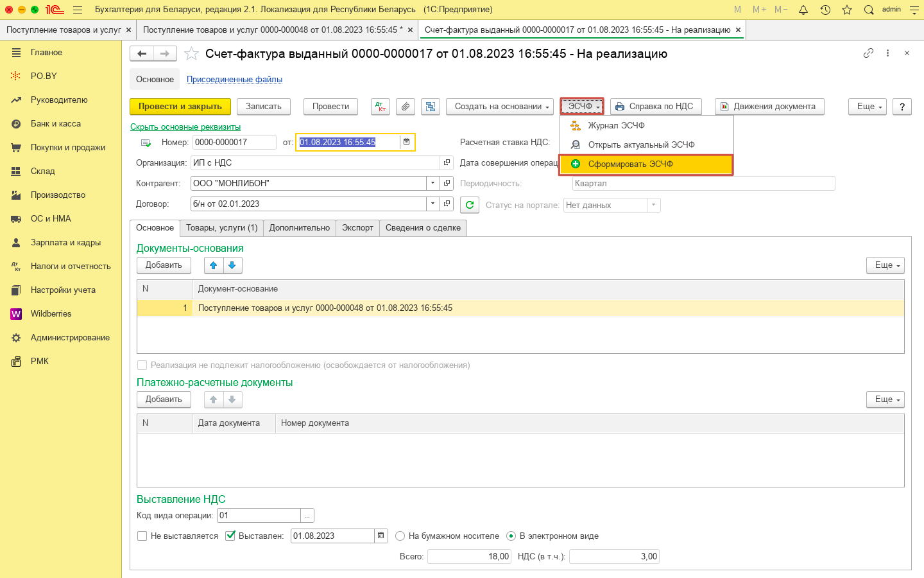Click the green refresh portal status icon
Screen dimensions: 924x578
pyautogui.click(x=470, y=205)
